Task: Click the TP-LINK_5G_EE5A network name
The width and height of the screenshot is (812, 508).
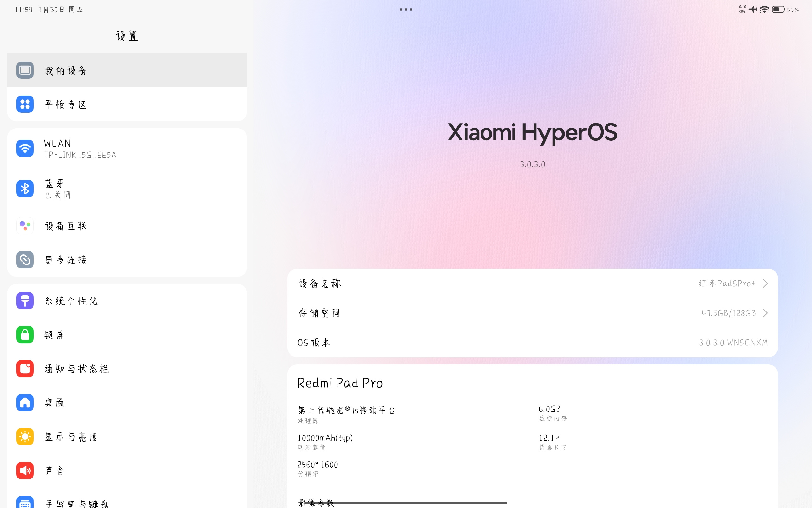Action: [80, 155]
